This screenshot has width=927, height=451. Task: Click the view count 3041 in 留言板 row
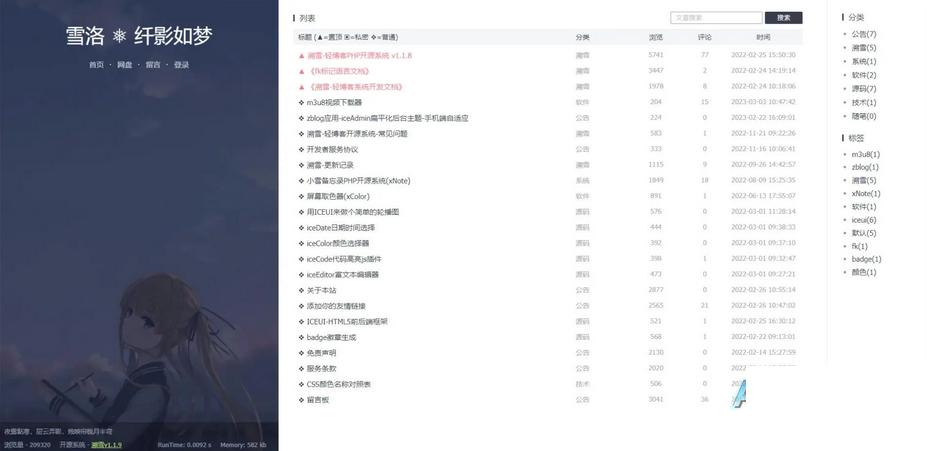coord(656,400)
